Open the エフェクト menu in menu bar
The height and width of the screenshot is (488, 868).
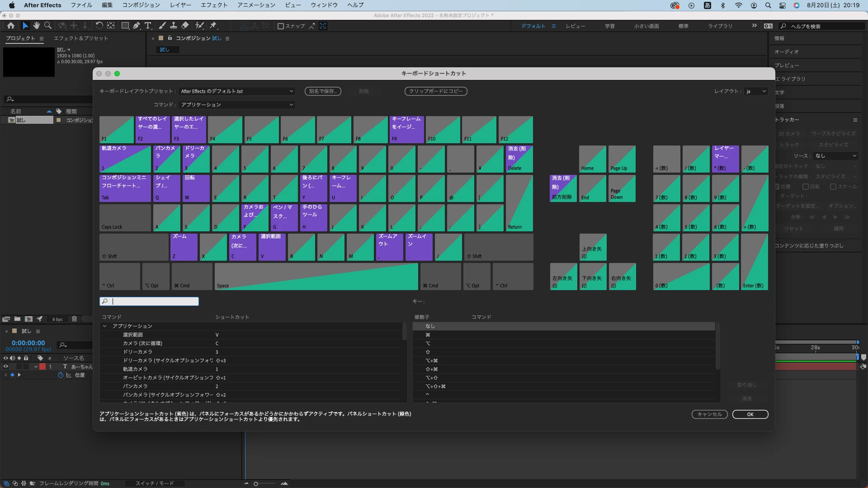[x=214, y=5]
